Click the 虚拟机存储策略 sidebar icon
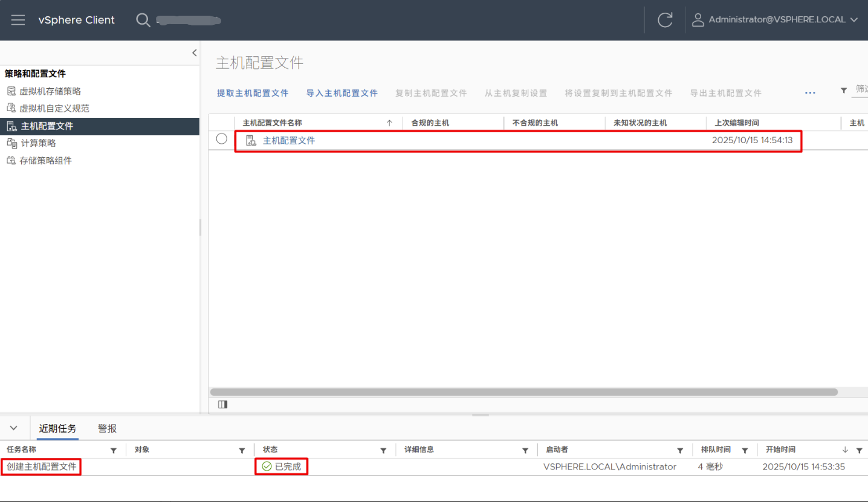This screenshot has height=502, width=868. pyautogui.click(x=11, y=91)
